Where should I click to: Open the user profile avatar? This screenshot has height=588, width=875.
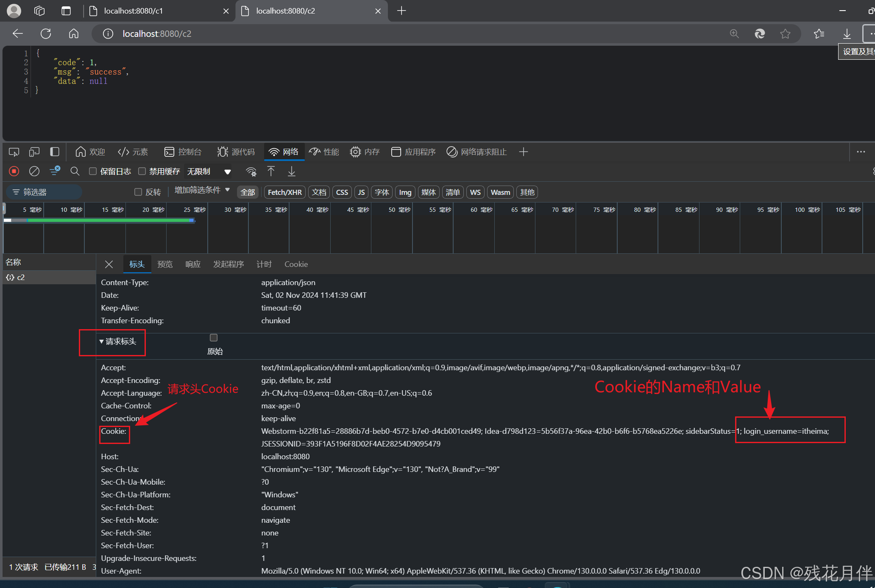coord(14,11)
